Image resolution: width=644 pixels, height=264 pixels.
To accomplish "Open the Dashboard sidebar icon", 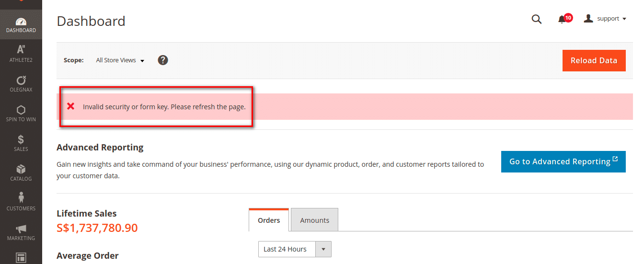I will point(21,25).
